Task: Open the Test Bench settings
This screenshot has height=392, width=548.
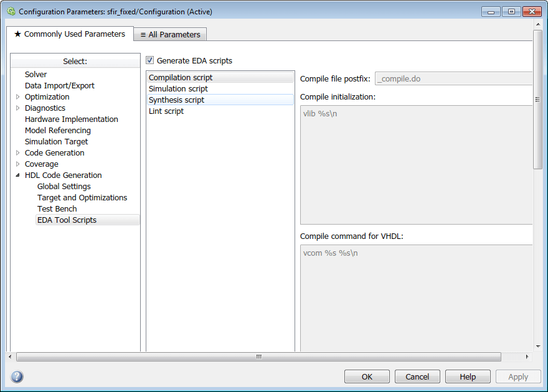Action: tap(57, 209)
